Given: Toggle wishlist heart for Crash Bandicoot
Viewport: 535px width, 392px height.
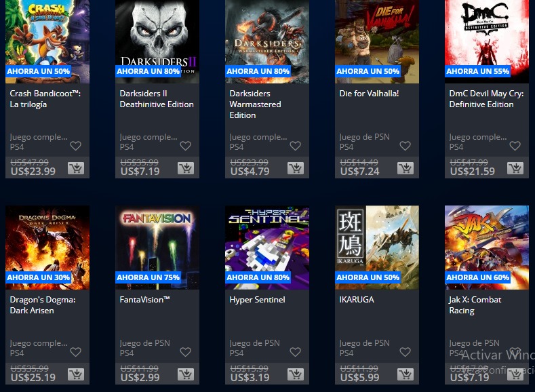Looking at the screenshot, I should (x=76, y=146).
